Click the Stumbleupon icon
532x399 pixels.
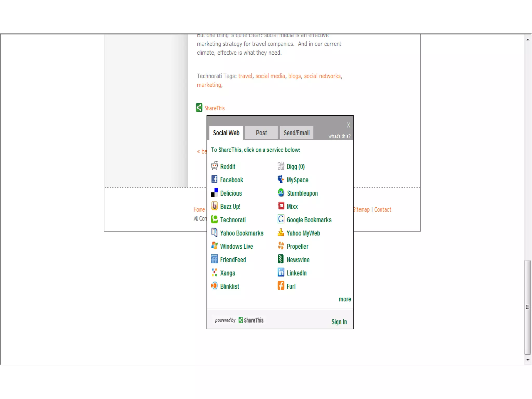[x=281, y=192]
